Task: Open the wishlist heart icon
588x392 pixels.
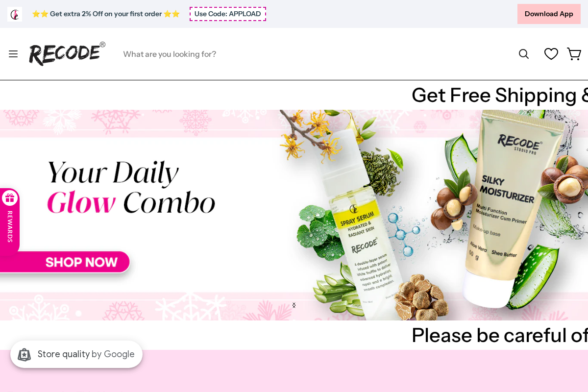Action: pyautogui.click(x=551, y=54)
